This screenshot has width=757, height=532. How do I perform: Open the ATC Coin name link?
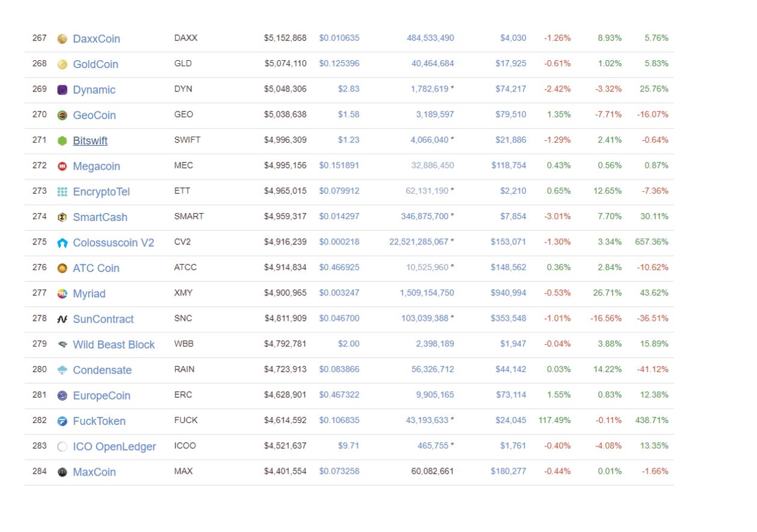point(96,268)
